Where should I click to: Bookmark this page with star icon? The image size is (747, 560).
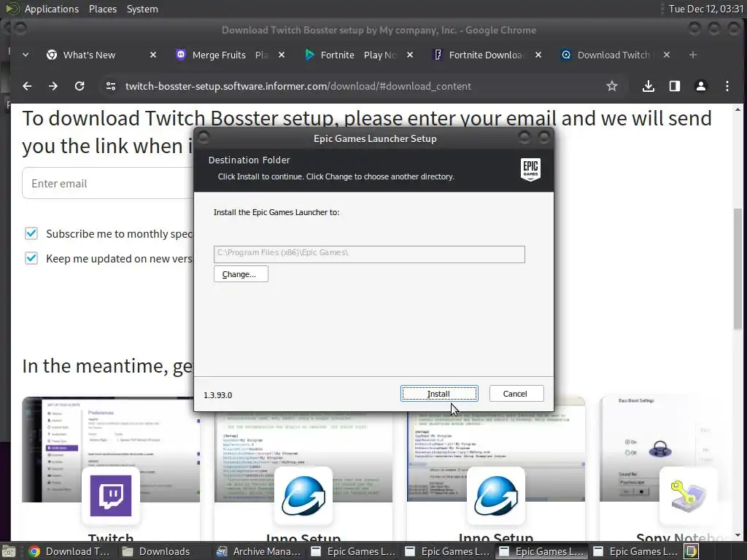click(x=612, y=86)
